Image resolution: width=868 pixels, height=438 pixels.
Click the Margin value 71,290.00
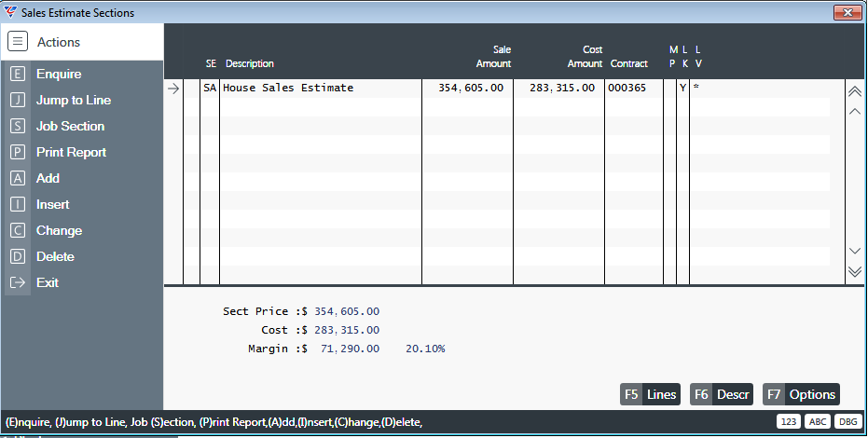pos(350,349)
